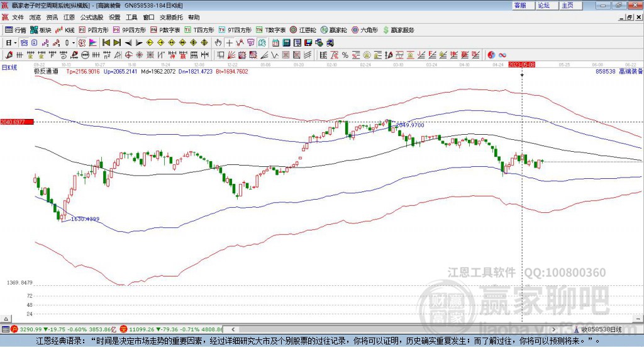
Task: Open 赢家服务 with dollar icon
Action: point(398,30)
